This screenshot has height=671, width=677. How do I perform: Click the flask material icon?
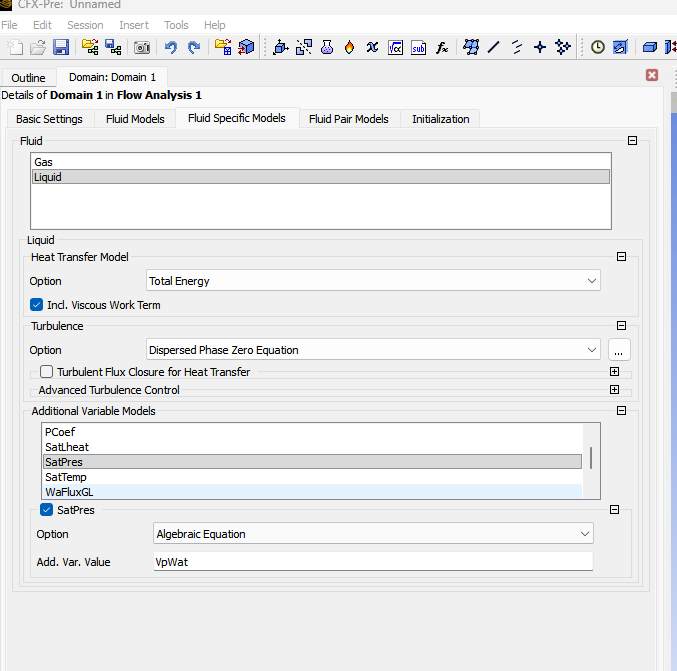point(327,47)
